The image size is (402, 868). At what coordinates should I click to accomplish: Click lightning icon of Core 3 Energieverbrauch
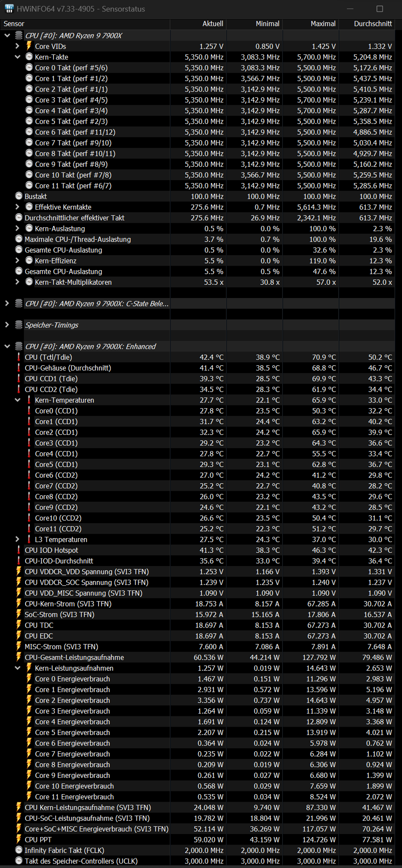pos(29,711)
